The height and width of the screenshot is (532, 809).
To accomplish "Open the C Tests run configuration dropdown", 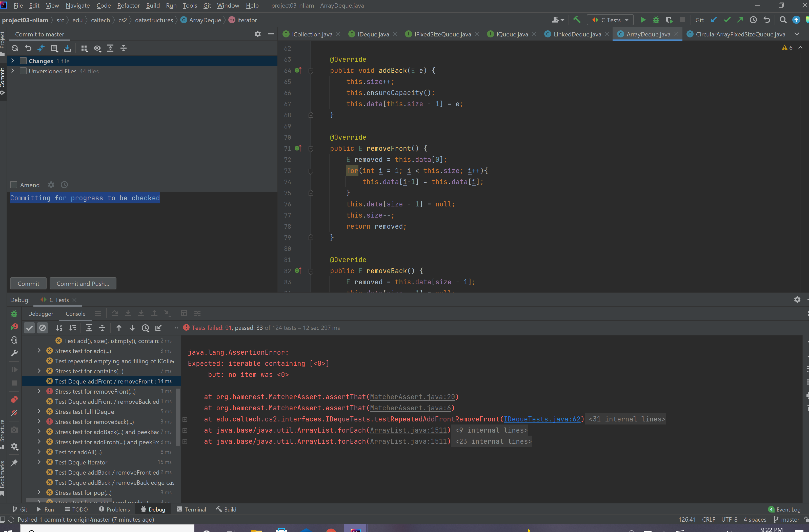I will [610, 20].
